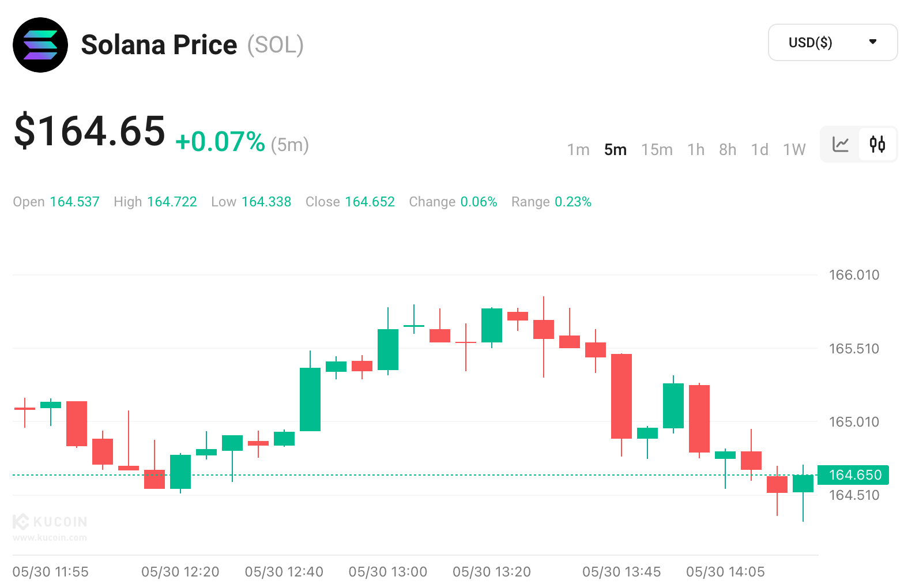This screenshot has width=904, height=588.
Task: Select the 1W timeframe
Action: click(794, 150)
